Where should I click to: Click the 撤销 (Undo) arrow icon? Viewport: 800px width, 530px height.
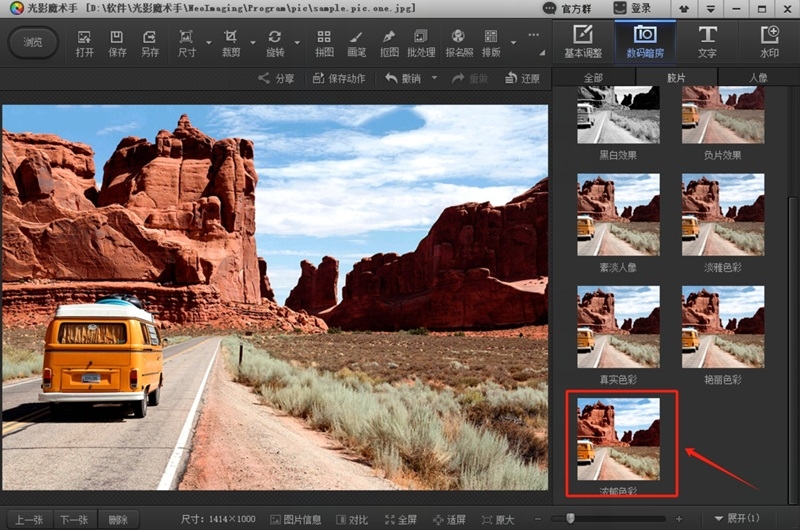[392, 78]
